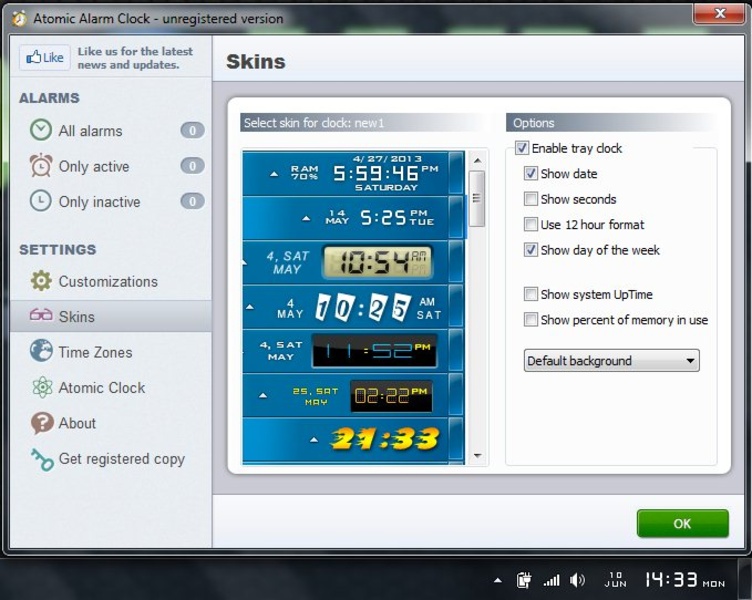Click the Customizations gear icon
752x600 pixels.
(41, 281)
